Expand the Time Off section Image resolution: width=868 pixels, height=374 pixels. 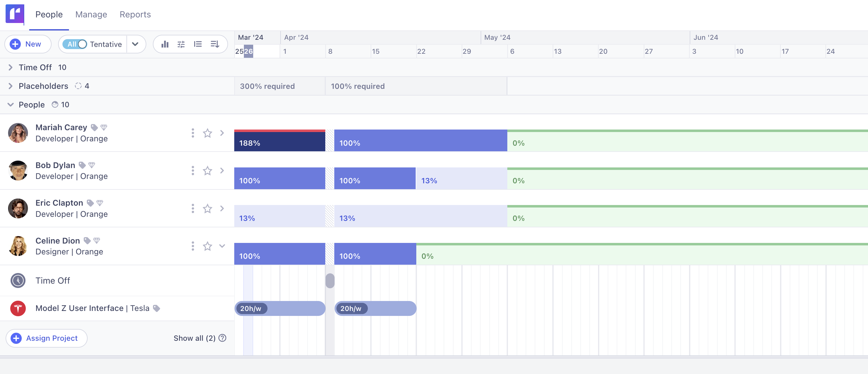[10, 67]
